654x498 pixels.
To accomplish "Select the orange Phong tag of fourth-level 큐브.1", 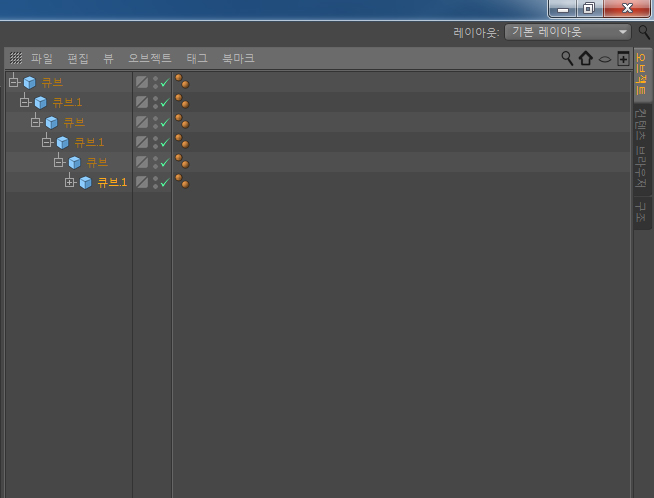I will 182,141.
